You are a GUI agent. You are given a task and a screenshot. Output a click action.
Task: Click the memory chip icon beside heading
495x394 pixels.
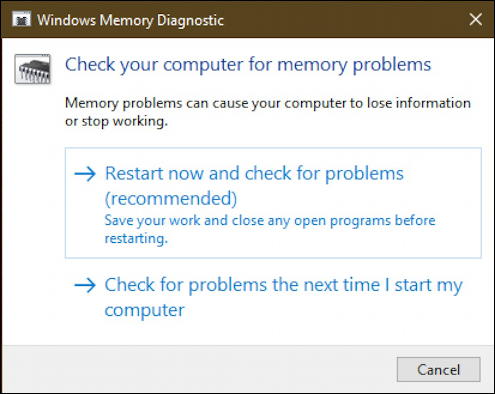33,69
